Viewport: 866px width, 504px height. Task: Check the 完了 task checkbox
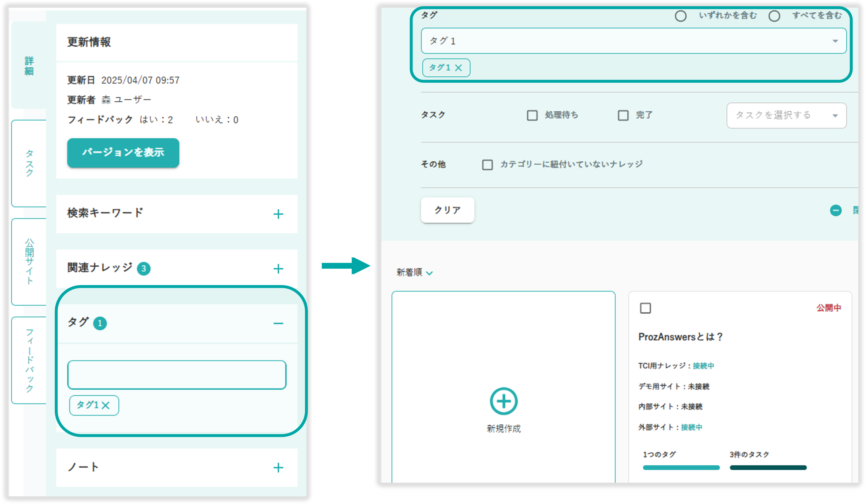tap(623, 115)
